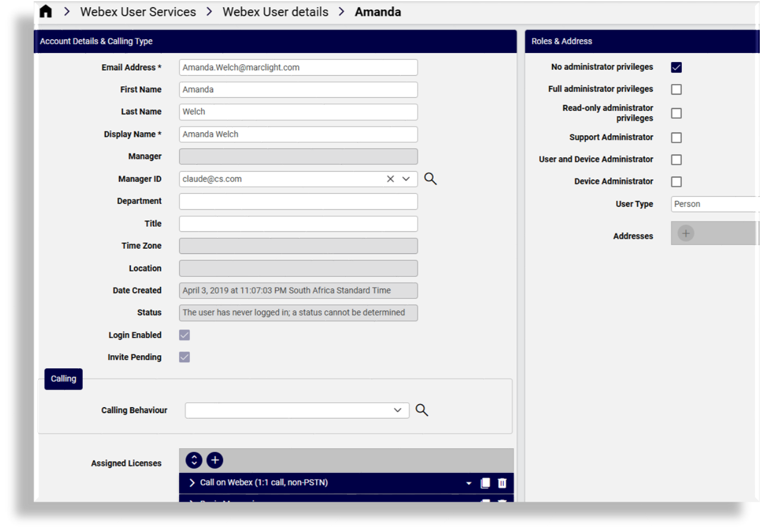Go to Webex User Services breadcrumb
The height and width of the screenshot is (532, 761).
tap(137, 11)
